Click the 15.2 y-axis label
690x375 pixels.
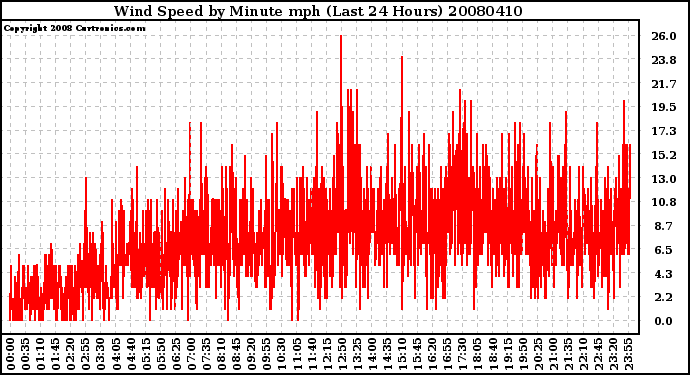[x=664, y=155]
